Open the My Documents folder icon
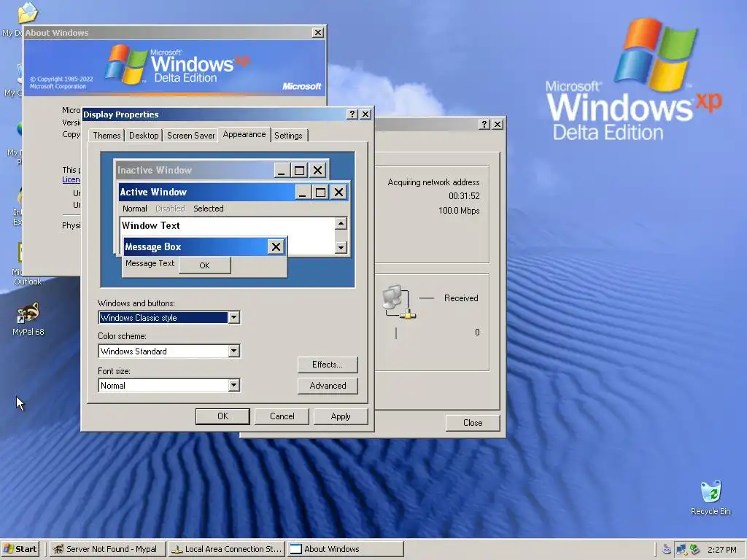 (x=28, y=13)
